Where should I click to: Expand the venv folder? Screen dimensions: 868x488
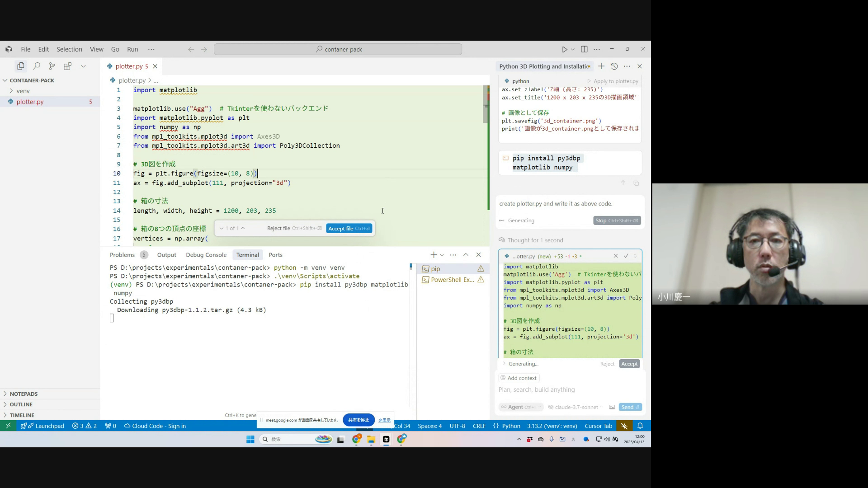pyautogui.click(x=23, y=91)
